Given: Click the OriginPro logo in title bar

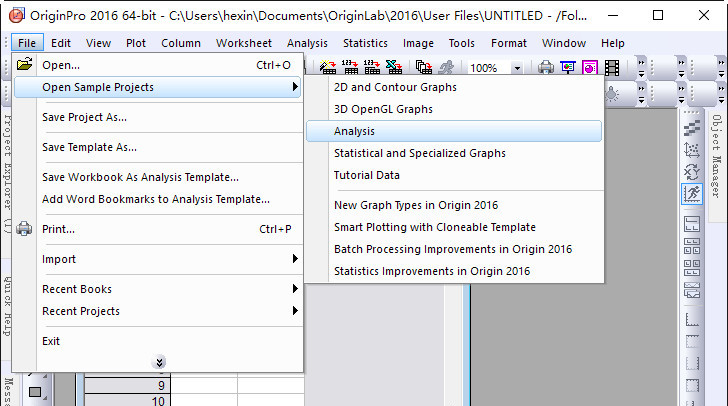Looking at the screenshot, I should coord(16,15).
